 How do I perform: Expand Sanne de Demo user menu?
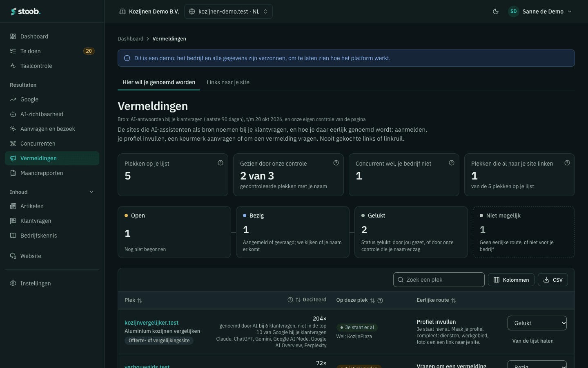click(x=540, y=11)
